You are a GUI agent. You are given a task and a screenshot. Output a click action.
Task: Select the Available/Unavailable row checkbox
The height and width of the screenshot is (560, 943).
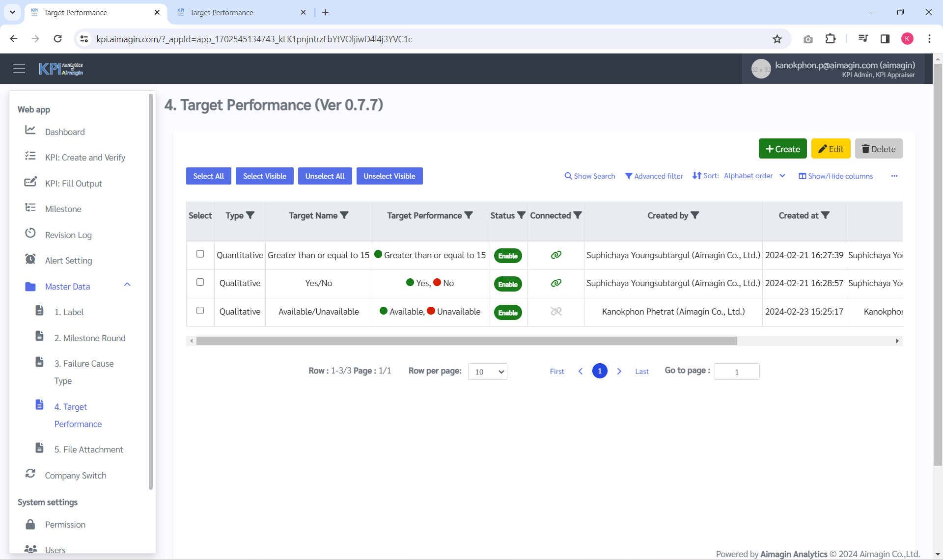click(200, 310)
